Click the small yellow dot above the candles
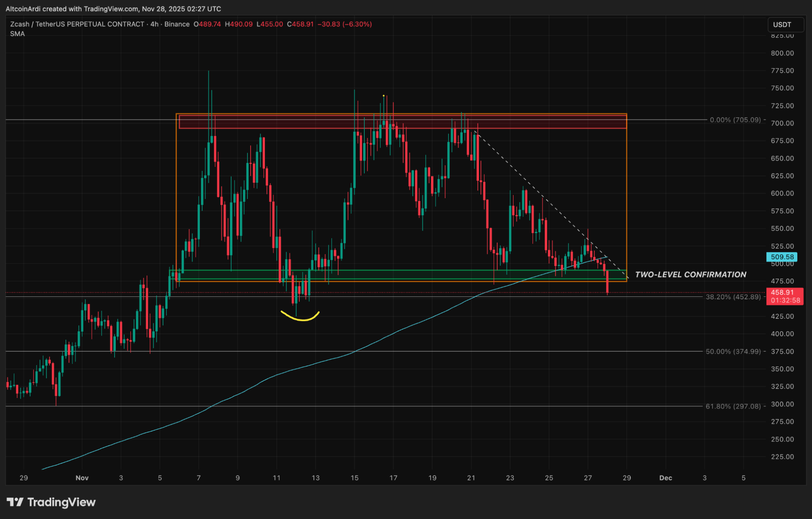This screenshot has width=812, height=519. pyautogui.click(x=383, y=96)
